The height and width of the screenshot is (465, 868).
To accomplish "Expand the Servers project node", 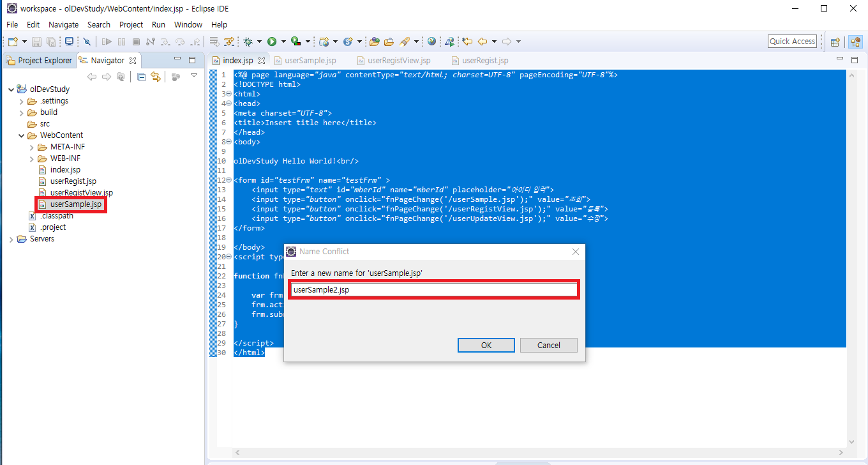I will point(11,239).
